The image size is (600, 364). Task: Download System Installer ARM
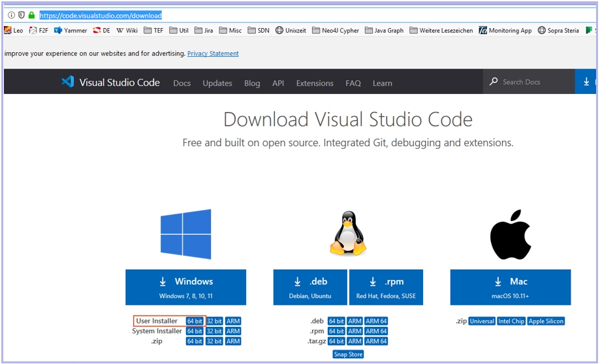(233, 331)
